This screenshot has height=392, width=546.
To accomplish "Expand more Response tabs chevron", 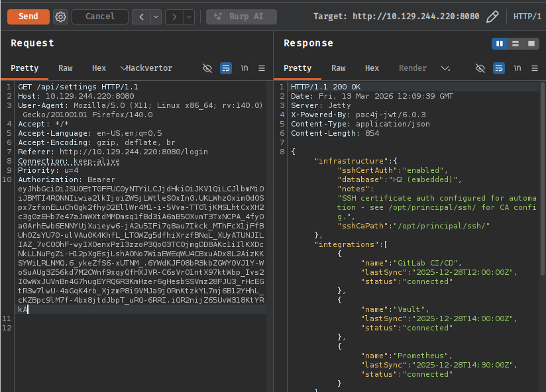I will 445,68.
